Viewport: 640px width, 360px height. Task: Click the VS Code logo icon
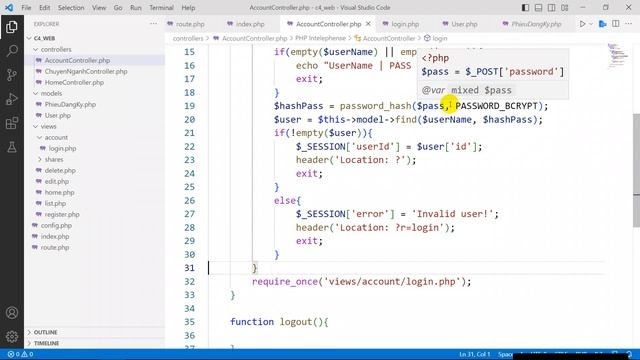[x=9, y=8]
